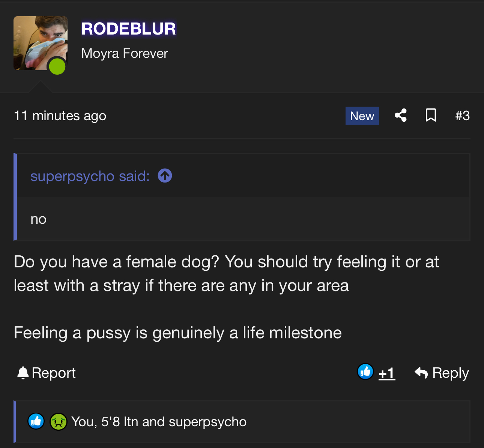Open the share post icon

click(401, 115)
